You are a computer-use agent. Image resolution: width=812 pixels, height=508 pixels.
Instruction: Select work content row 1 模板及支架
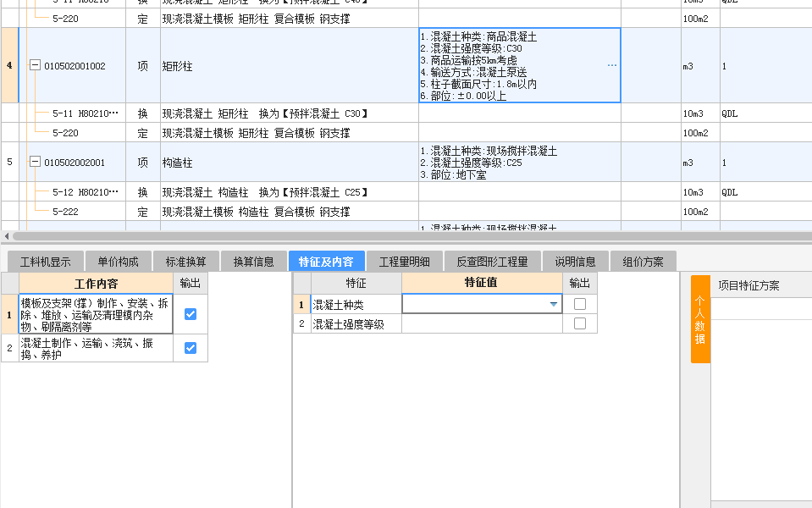click(97, 314)
